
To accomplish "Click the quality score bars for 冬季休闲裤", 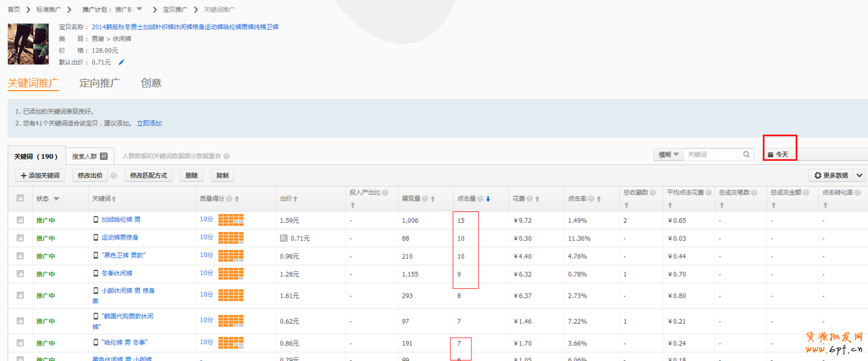I will (x=231, y=274).
